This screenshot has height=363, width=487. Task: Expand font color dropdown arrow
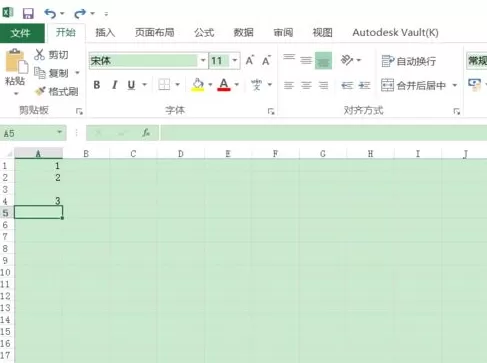(x=236, y=85)
